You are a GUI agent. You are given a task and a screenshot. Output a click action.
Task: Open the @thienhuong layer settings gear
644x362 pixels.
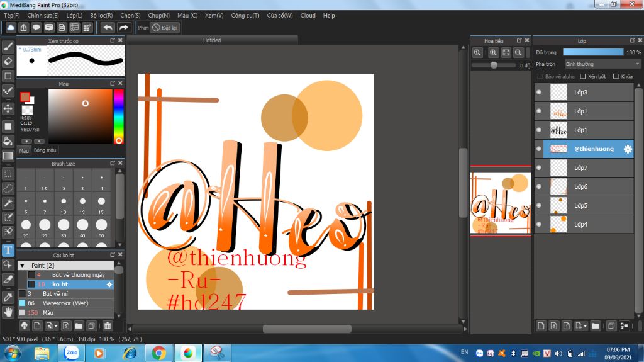point(628,149)
